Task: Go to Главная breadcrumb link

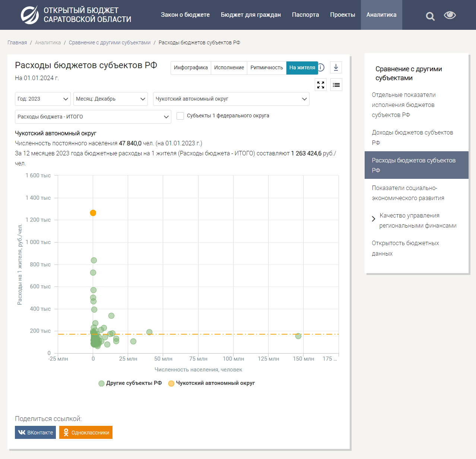Action: pyautogui.click(x=17, y=43)
